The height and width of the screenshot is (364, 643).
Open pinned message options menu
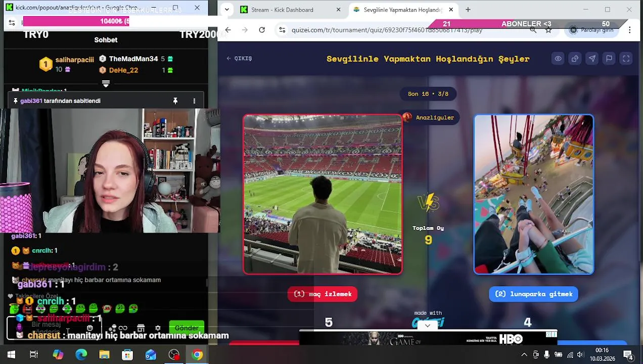pyautogui.click(x=194, y=101)
